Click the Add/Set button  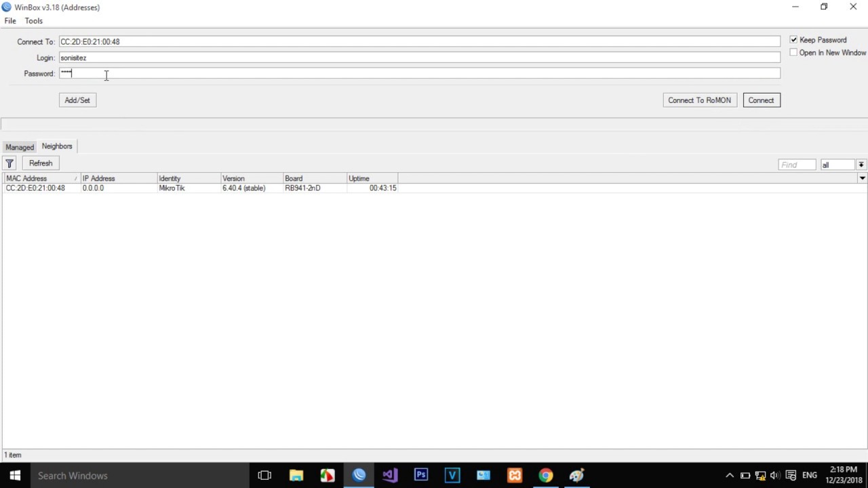77,100
